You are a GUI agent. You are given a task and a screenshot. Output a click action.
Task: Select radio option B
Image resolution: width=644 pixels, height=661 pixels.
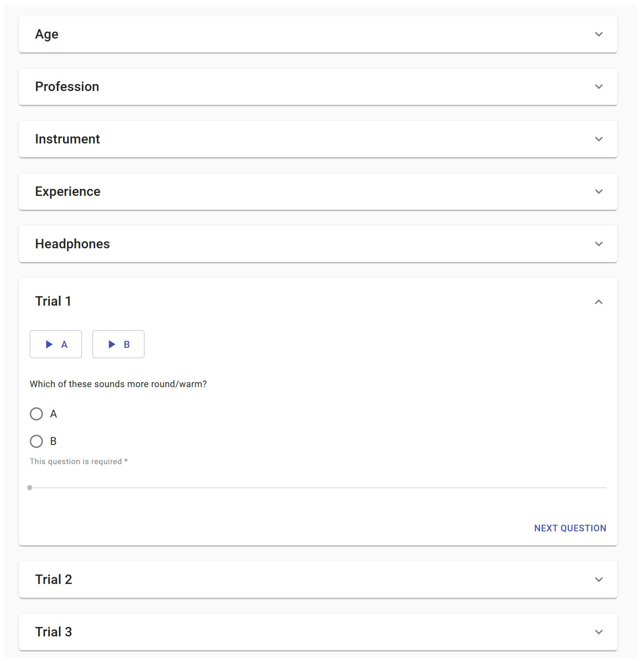36,441
